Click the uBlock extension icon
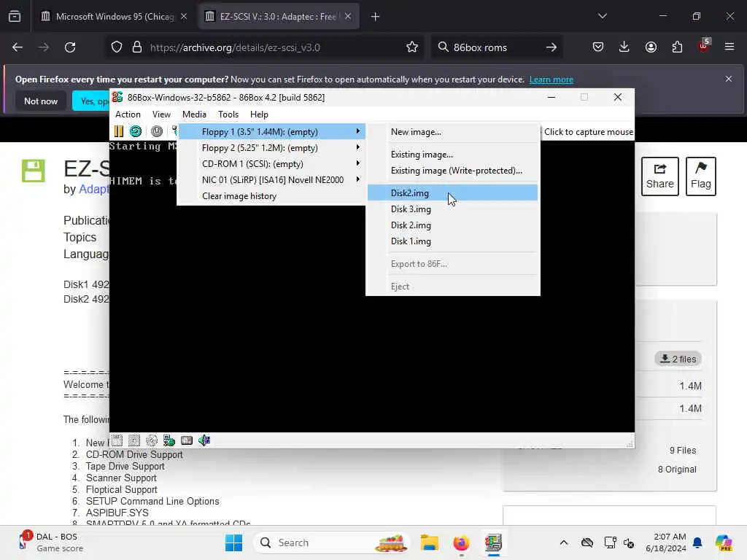This screenshot has height=560, width=747. click(703, 46)
